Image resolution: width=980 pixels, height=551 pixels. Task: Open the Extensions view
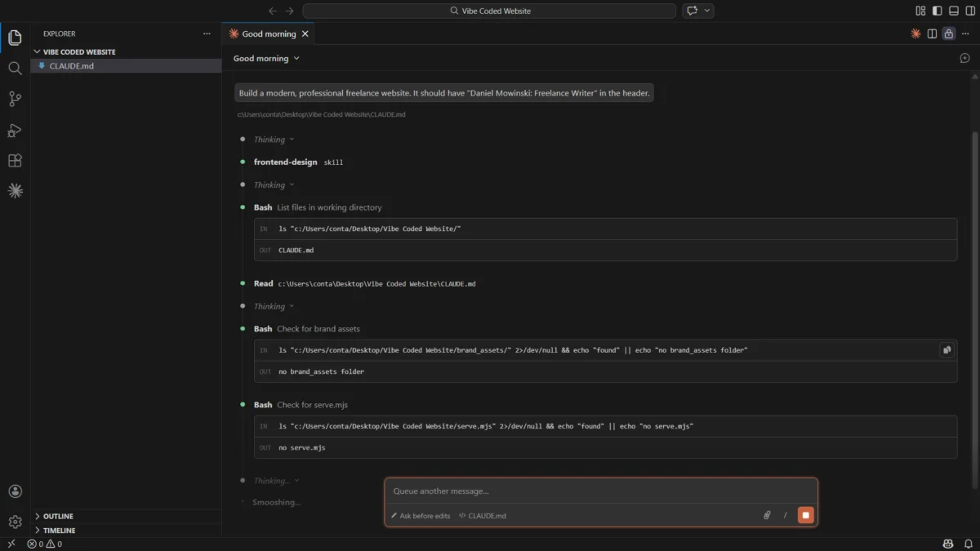[x=15, y=161]
